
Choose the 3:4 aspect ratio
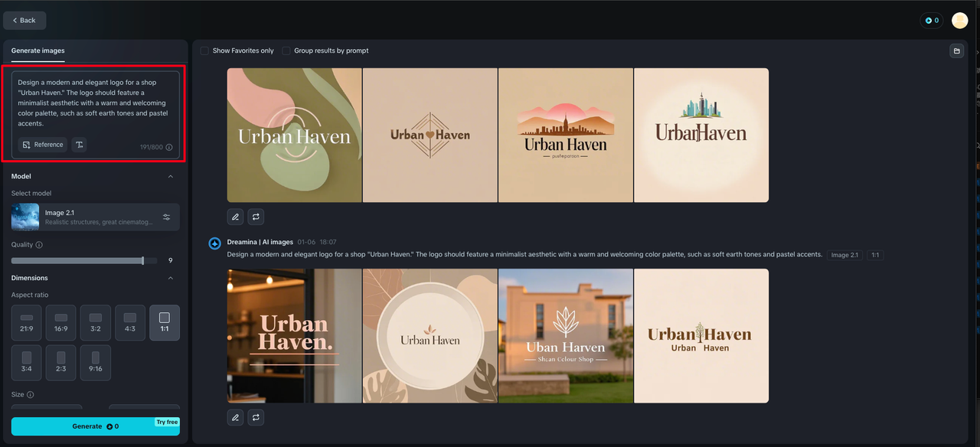click(27, 363)
